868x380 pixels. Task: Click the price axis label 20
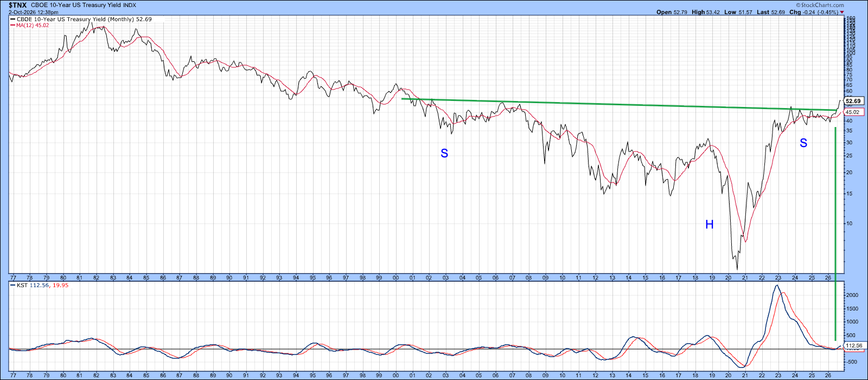click(x=849, y=173)
